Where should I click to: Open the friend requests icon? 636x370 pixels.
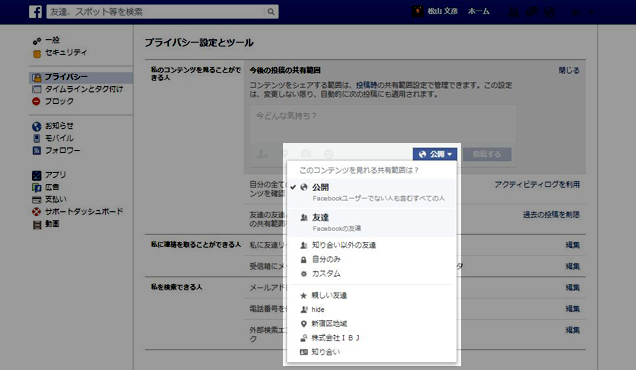click(514, 12)
